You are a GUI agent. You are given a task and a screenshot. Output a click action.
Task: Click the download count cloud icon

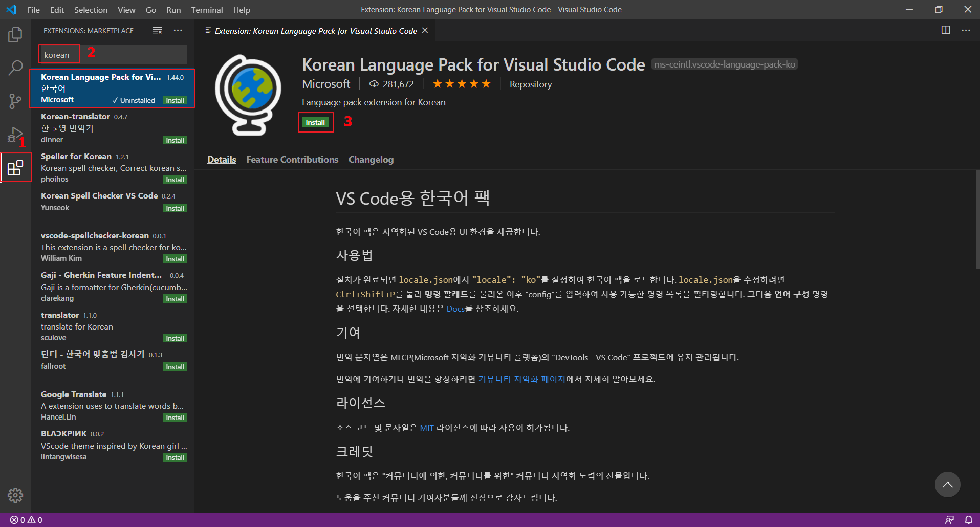point(374,84)
